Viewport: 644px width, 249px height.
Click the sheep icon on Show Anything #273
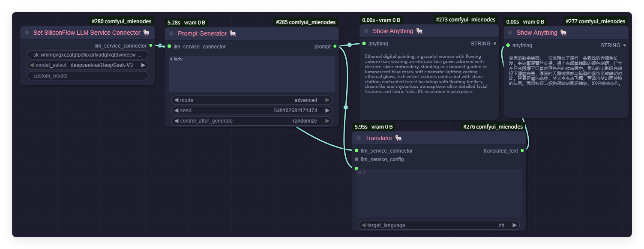(419, 31)
